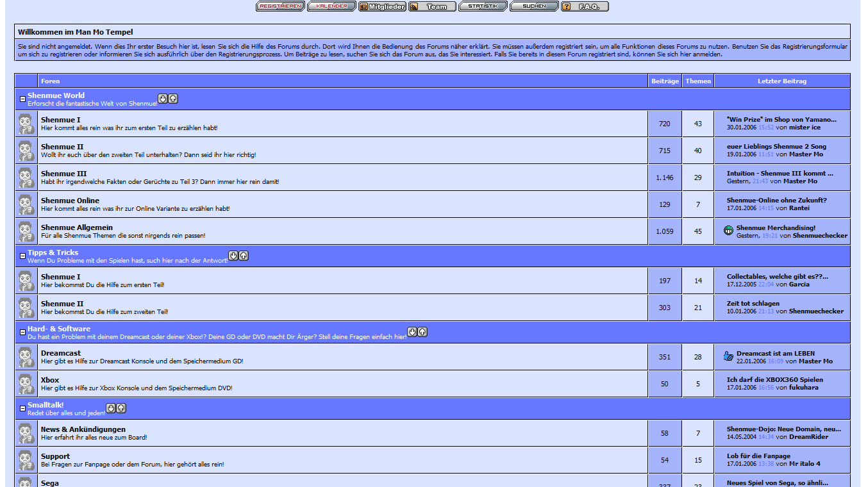This screenshot has height=487, width=868.
Task: Click green smiley icon of Shenmue Merchandising post
Action: pyautogui.click(x=729, y=231)
